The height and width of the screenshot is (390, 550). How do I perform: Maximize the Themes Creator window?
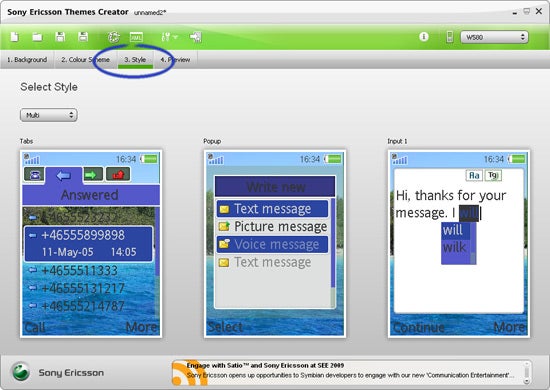[526, 12]
